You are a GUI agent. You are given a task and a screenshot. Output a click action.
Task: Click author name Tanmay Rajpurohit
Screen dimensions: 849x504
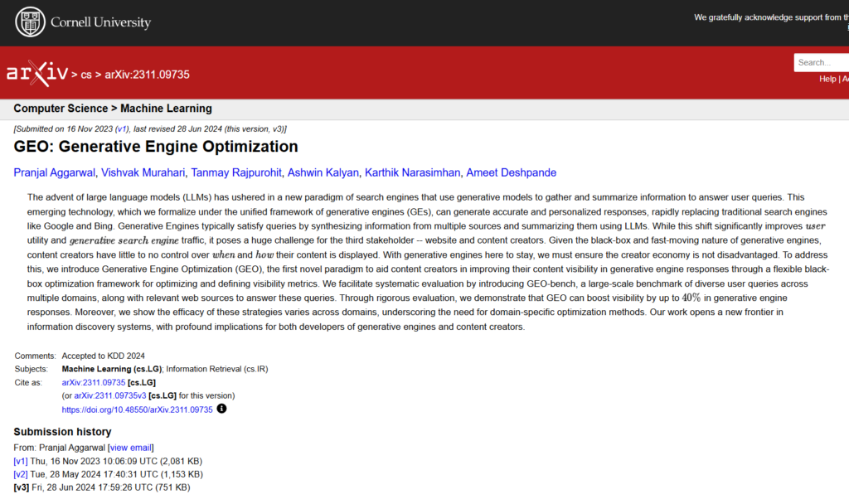(x=235, y=172)
